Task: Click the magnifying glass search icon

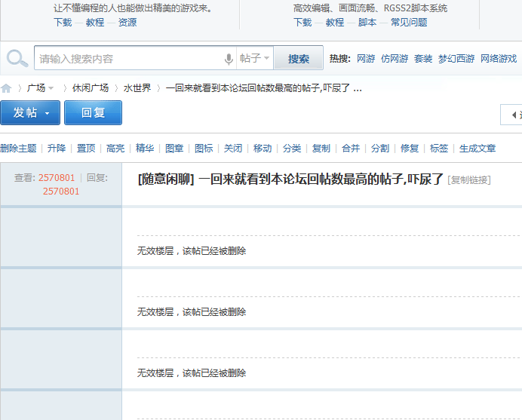Action: [17, 59]
